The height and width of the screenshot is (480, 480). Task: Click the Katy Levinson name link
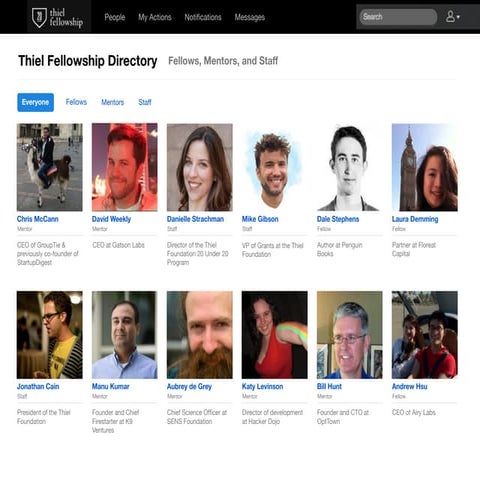(263, 387)
